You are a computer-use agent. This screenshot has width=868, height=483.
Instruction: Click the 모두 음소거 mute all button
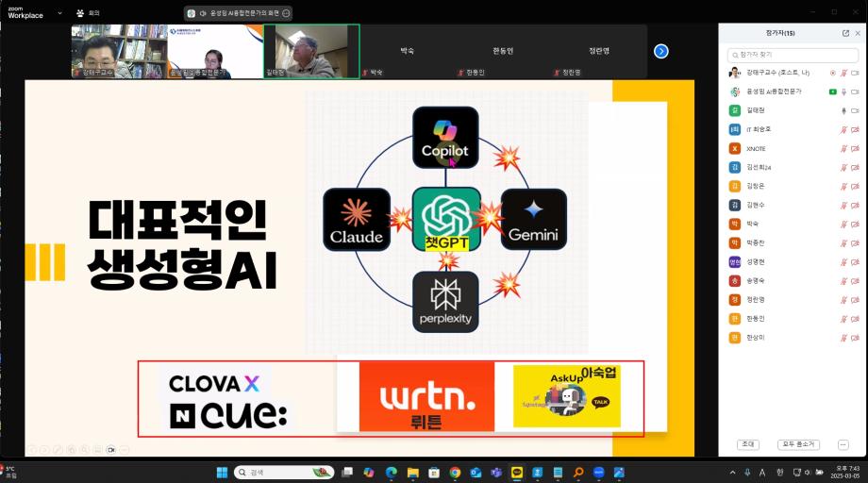[798, 444]
